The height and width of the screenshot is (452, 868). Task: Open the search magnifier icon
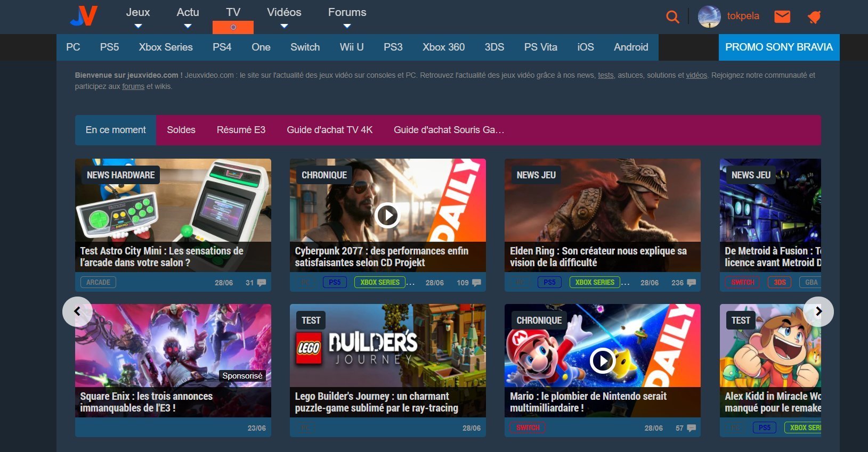coord(672,17)
